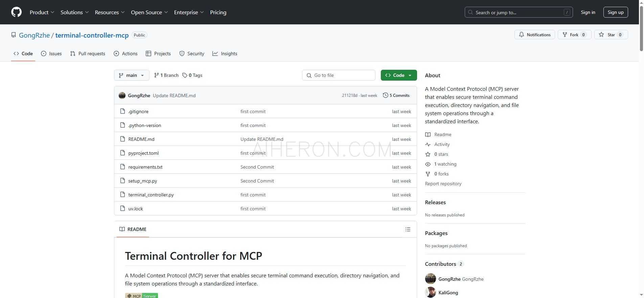The height and width of the screenshot is (298, 644).
Task: Click the file icon beside uv.lock
Action: [x=123, y=209]
